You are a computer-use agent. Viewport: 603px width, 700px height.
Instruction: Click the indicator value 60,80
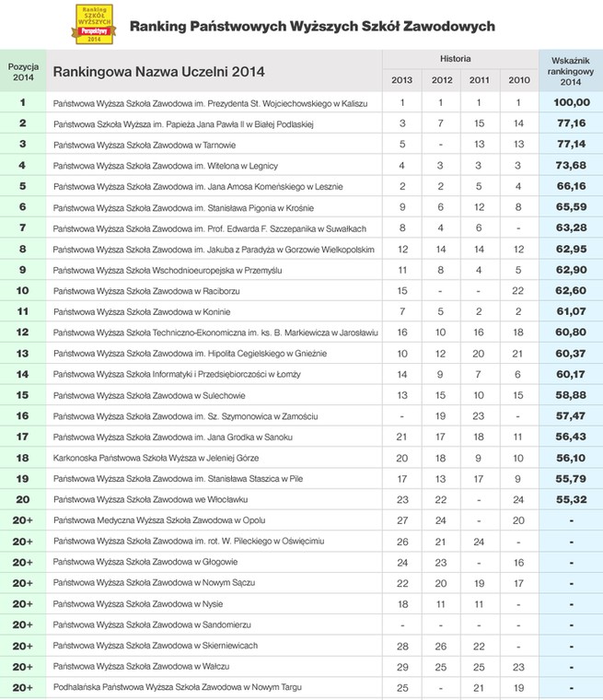click(x=571, y=332)
